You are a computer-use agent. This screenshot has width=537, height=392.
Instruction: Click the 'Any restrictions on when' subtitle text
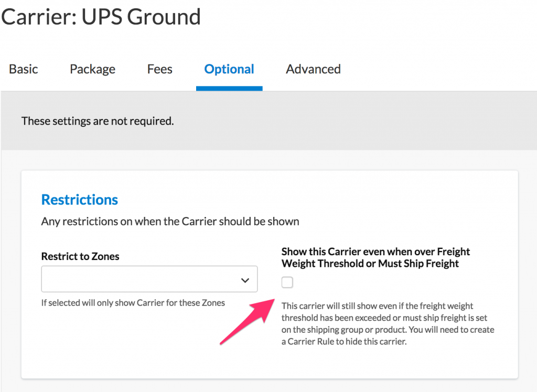(x=170, y=221)
